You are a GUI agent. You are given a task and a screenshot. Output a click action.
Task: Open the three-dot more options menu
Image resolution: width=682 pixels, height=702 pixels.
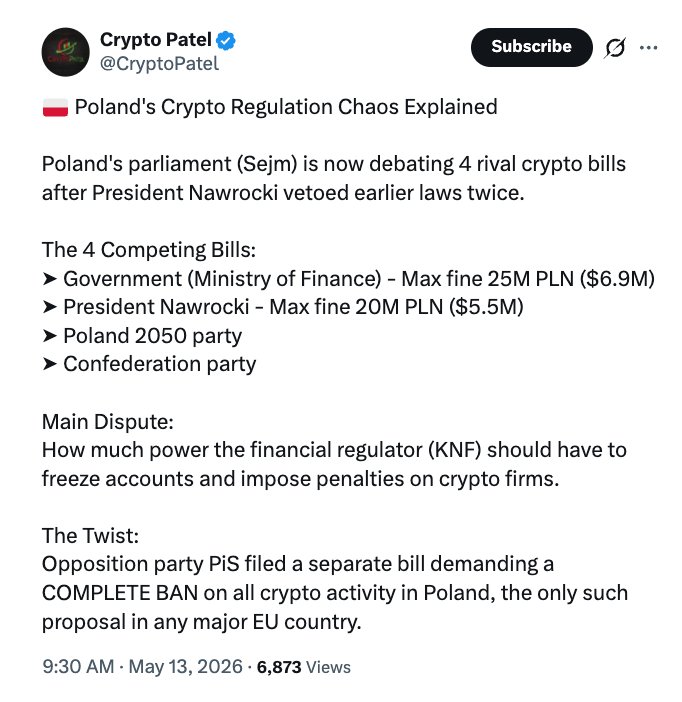pyautogui.click(x=648, y=47)
